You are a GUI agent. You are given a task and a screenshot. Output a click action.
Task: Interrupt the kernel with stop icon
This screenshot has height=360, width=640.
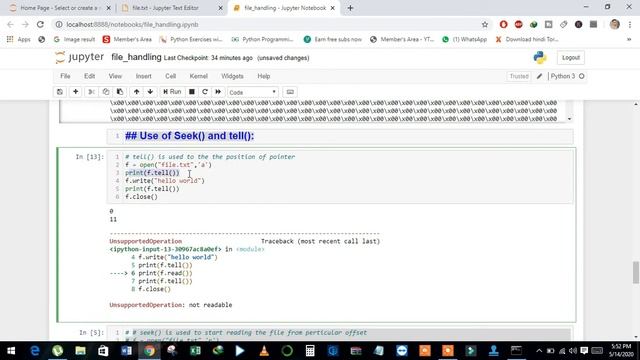point(191,92)
